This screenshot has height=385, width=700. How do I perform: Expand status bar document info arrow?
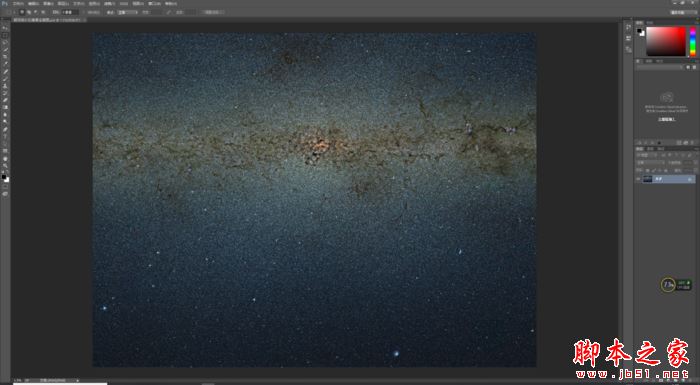pyautogui.click(x=77, y=381)
